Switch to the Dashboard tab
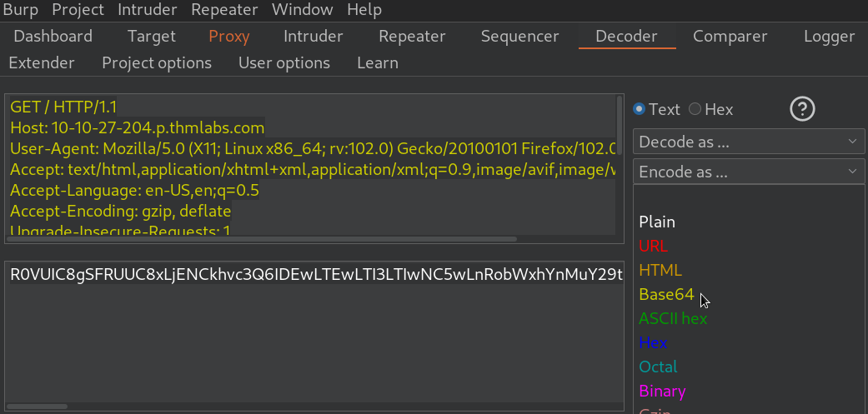This screenshot has width=868, height=414. coord(53,37)
